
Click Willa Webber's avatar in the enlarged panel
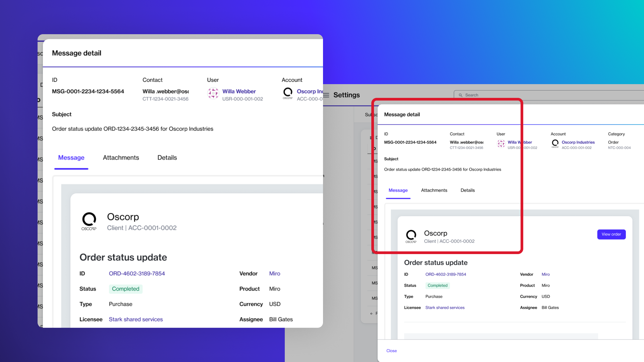click(x=213, y=93)
